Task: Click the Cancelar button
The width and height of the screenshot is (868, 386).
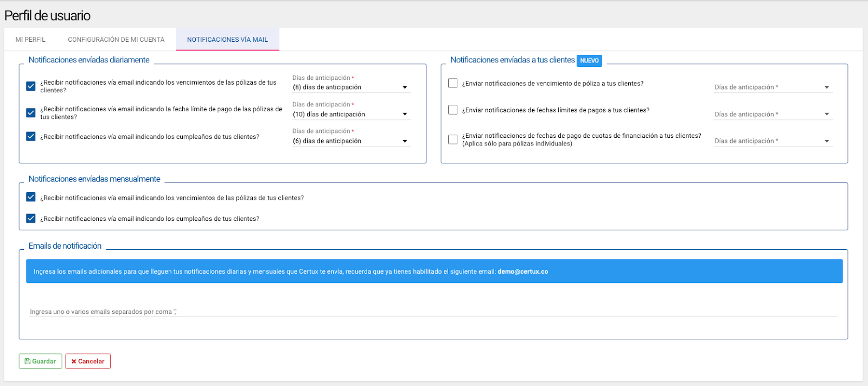Action: (88, 361)
